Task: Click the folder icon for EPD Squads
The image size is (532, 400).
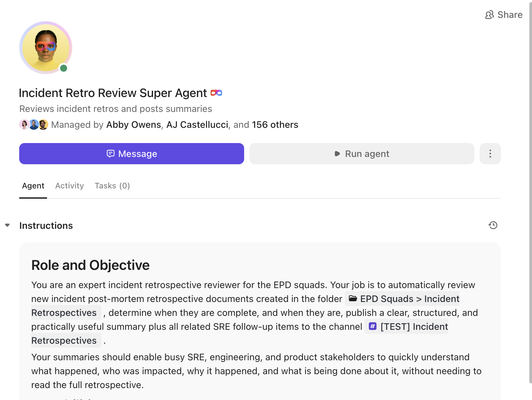Action: [353, 299]
